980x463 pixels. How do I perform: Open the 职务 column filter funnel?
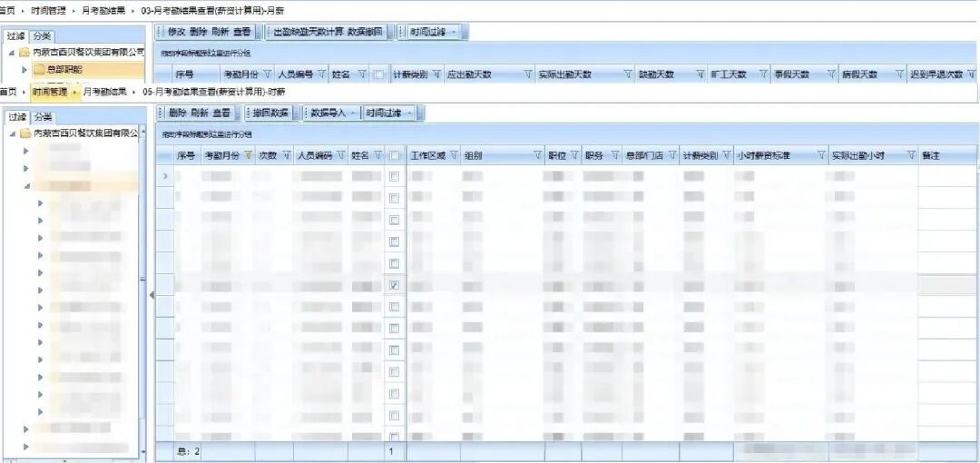pyautogui.click(x=615, y=155)
